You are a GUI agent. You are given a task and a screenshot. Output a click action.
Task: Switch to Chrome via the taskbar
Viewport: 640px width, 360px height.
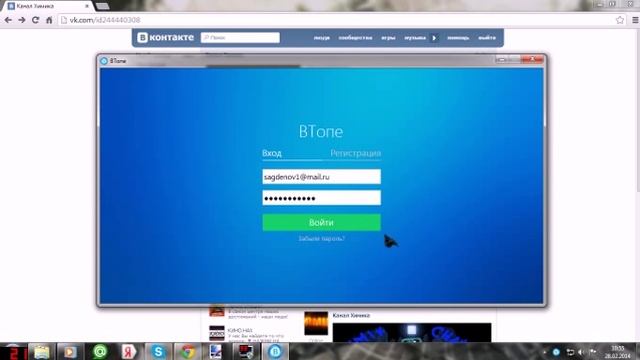point(187,352)
